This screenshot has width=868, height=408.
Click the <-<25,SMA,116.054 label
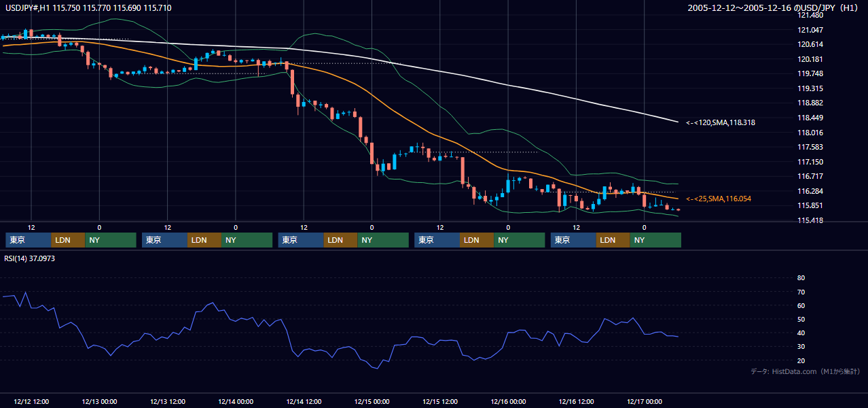(x=719, y=199)
